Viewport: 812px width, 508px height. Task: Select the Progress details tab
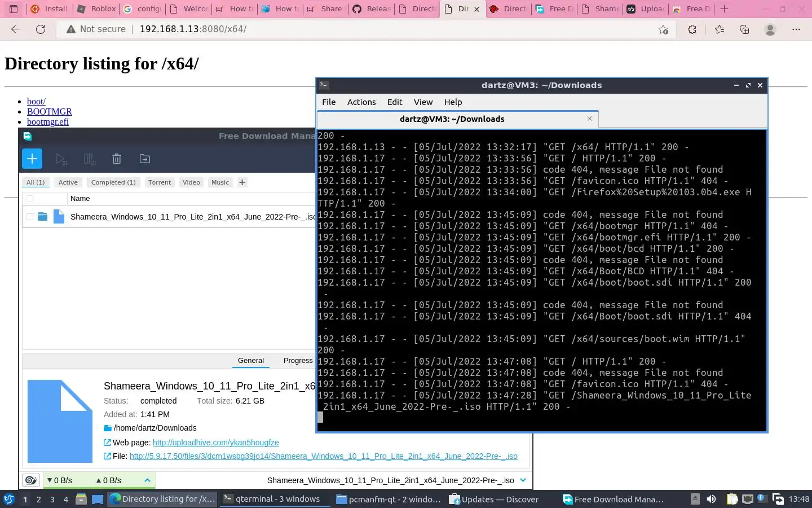(298, 361)
